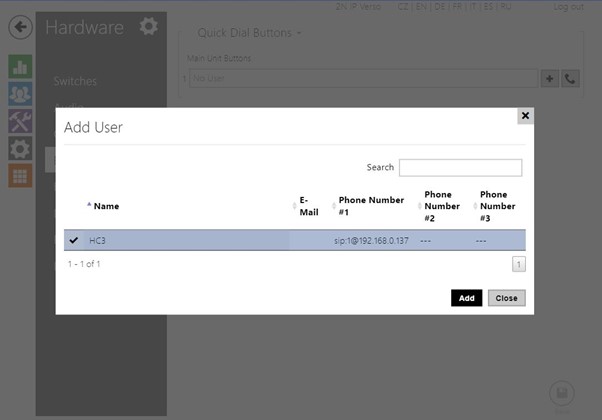Open the Directory users icon in sidebar

pos(20,94)
